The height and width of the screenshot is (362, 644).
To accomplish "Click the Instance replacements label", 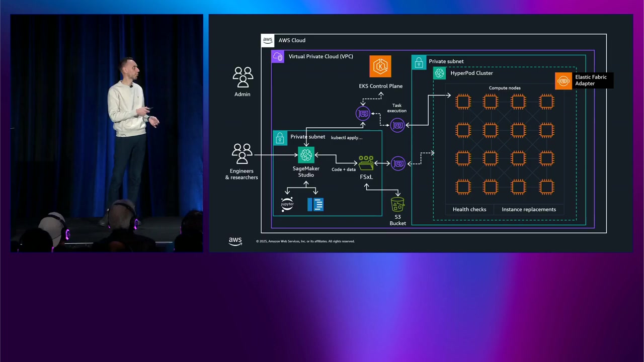I will click(529, 210).
